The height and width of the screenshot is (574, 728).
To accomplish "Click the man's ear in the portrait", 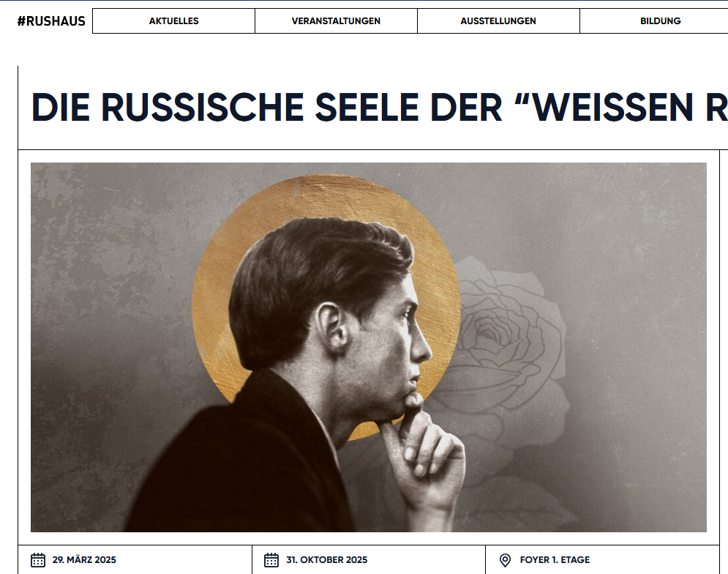I will [x=331, y=327].
